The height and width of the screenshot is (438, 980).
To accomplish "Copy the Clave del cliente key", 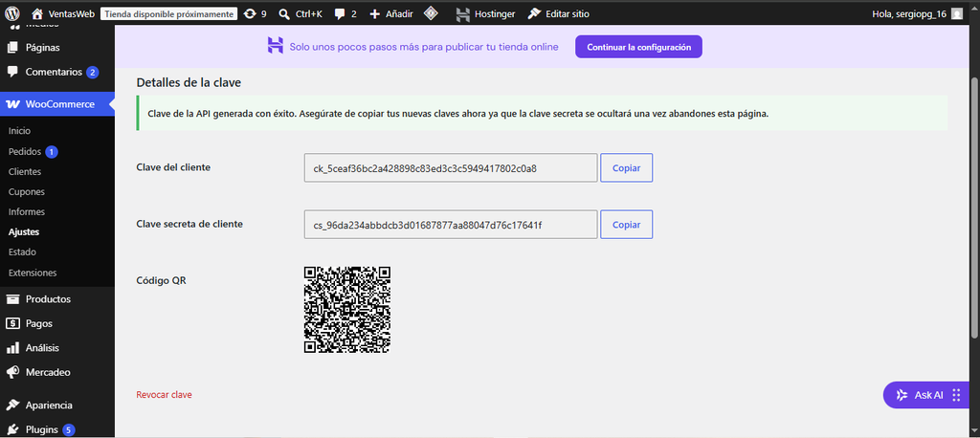I will pos(626,168).
